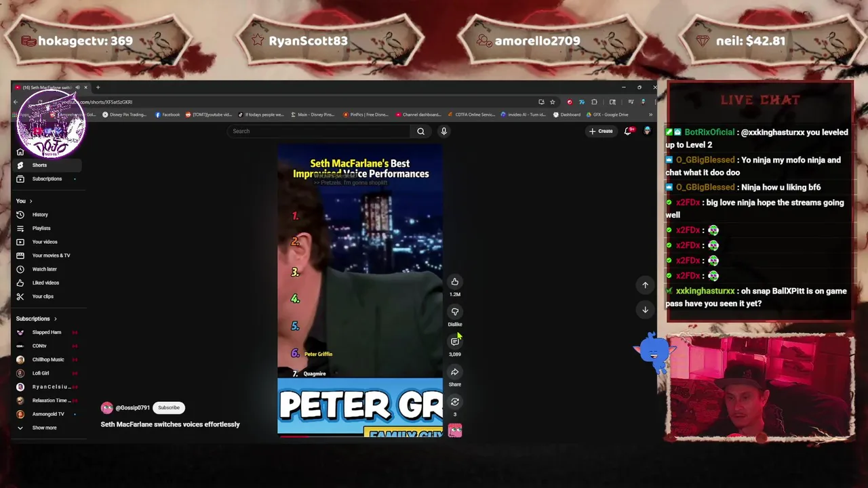The width and height of the screenshot is (868, 488).
Task: Go to the next short with down arrow
Action: (x=645, y=310)
